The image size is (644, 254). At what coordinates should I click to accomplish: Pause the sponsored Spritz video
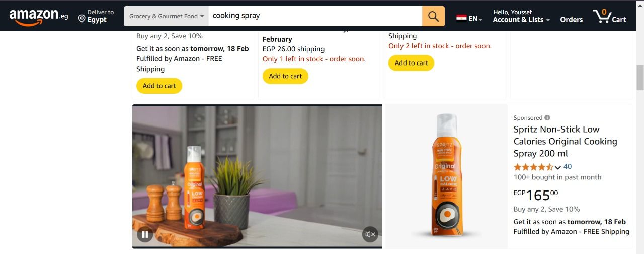(145, 234)
